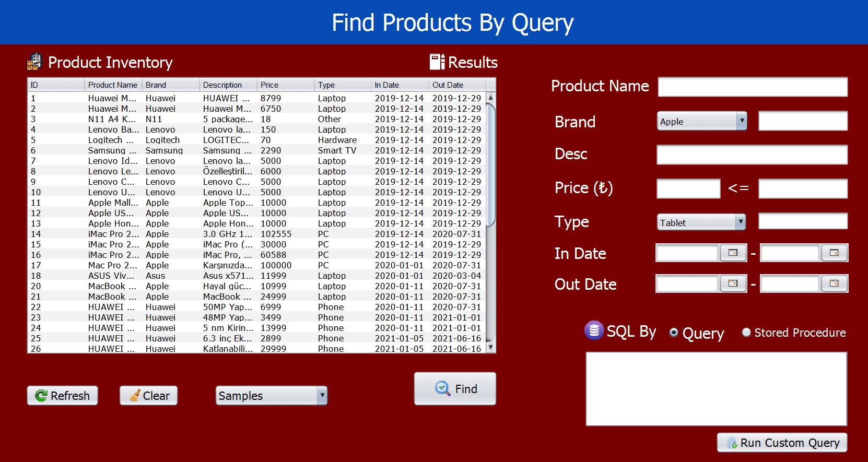Open the In Date start calendar picker
Image resolution: width=868 pixels, height=462 pixels.
tap(733, 253)
